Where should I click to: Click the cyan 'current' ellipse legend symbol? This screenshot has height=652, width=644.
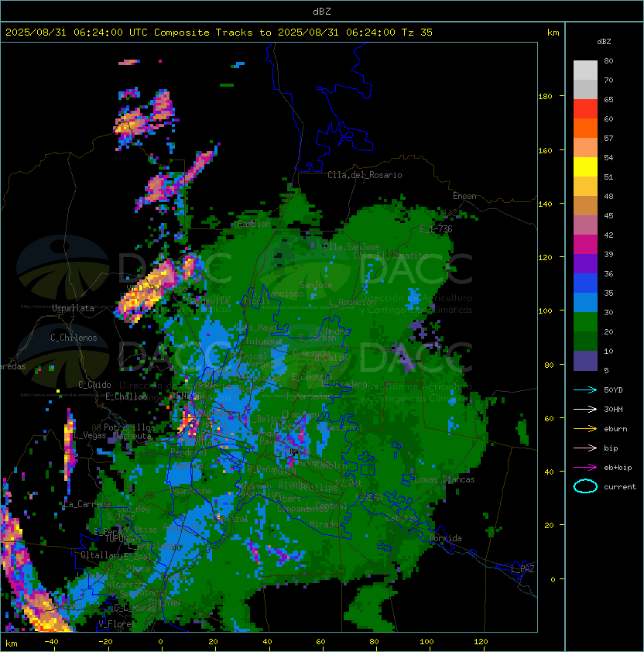585,486
